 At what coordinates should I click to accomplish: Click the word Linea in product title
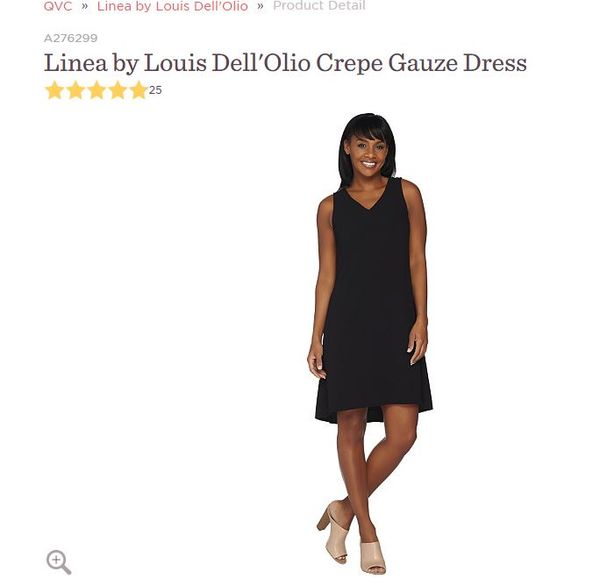pyautogui.click(x=76, y=63)
